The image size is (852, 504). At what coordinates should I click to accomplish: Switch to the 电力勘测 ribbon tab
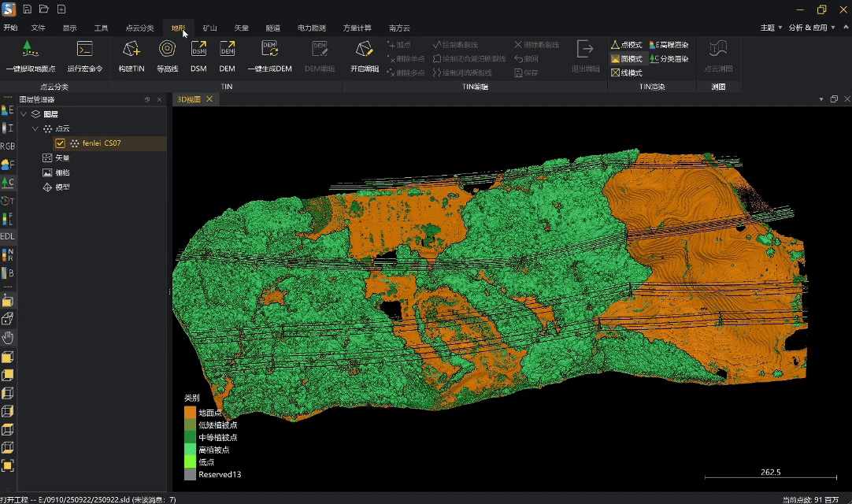point(311,28)
